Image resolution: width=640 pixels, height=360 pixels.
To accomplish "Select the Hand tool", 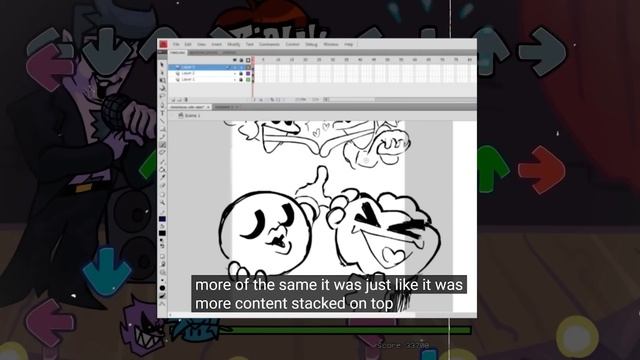I will pyautogui.click(x=162, y=195).
